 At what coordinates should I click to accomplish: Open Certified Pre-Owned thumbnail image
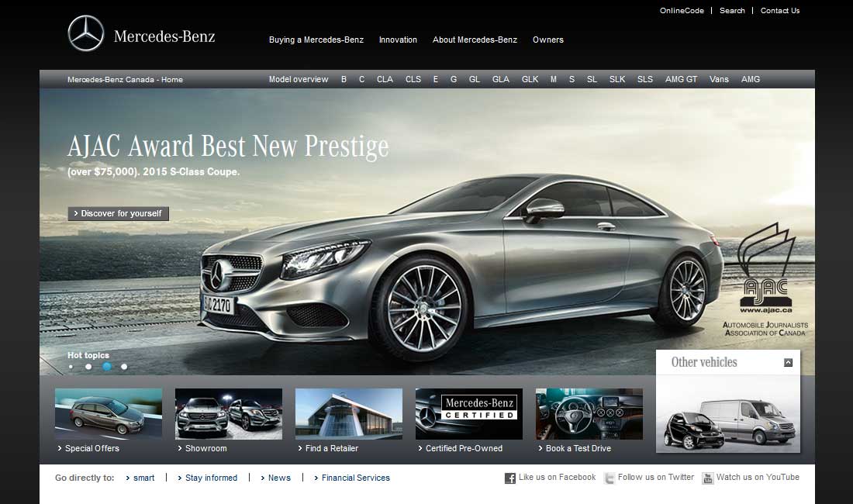pyautogui.click(x=469, y=414)
